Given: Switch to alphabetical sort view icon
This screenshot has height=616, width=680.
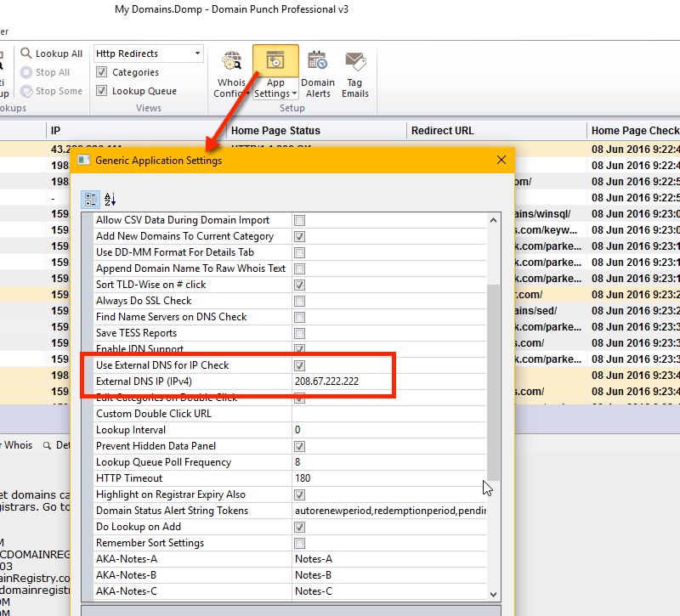Looking at the screenshot, I should click(x=110, y=200).
